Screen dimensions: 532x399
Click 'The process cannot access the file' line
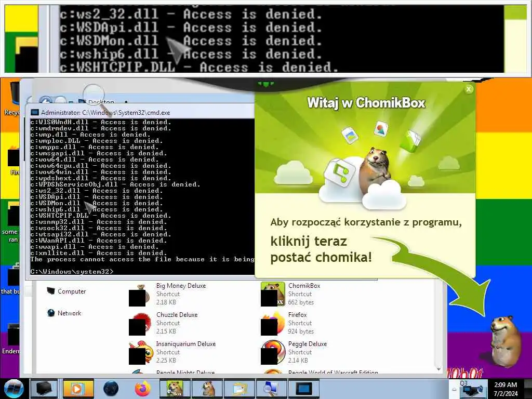pos(142,259)
